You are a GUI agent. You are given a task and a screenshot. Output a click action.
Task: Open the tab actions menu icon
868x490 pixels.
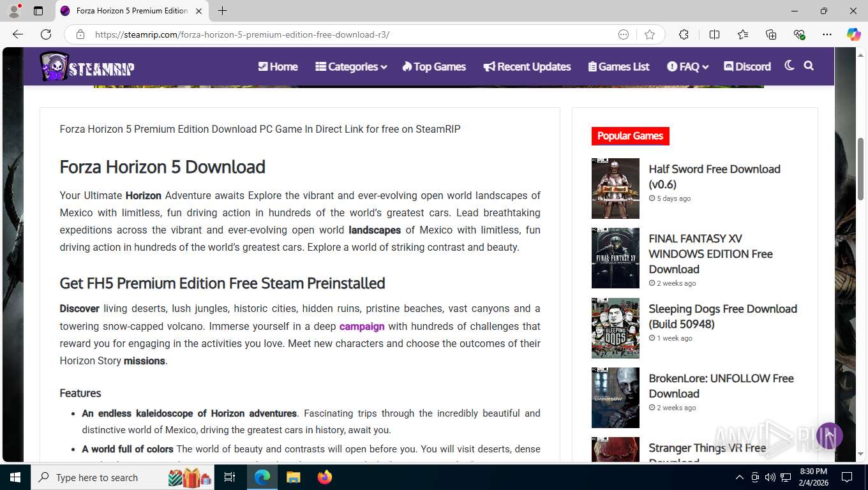(38, 11)
